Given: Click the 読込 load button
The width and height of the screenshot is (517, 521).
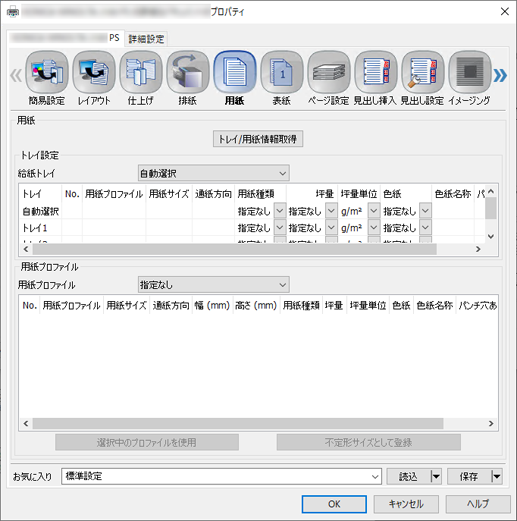Looking at the screenshot, I should pyautogui.click(x=409, y=477).
